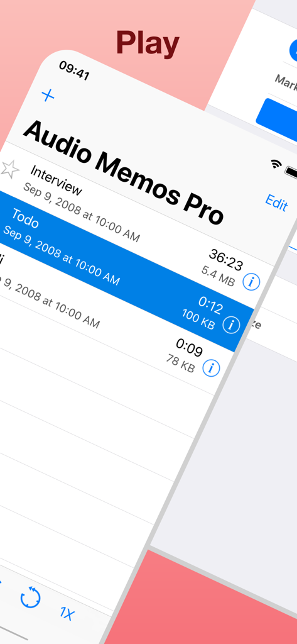Tap the Edit button
Image resolution: width=297 pixels, height=644 pixels.
pyautogui.click(x=276, y=202)
